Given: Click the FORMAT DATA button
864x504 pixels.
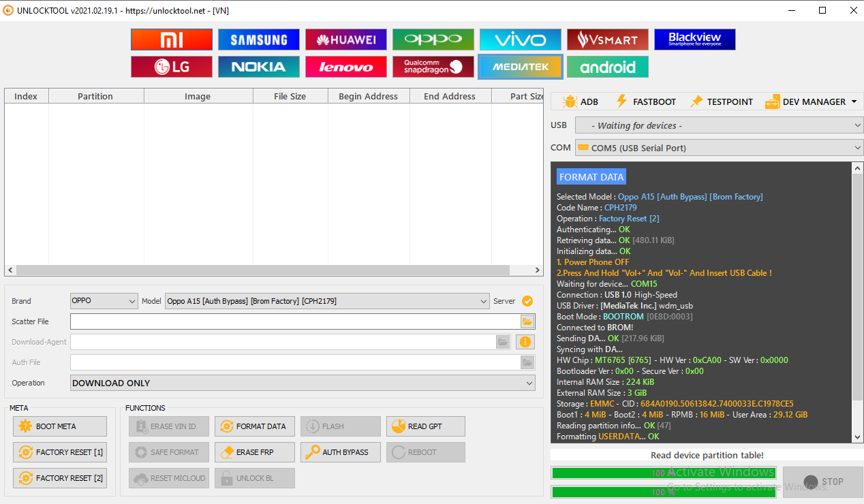Looking at the screenshot, I should coord(255,426).
